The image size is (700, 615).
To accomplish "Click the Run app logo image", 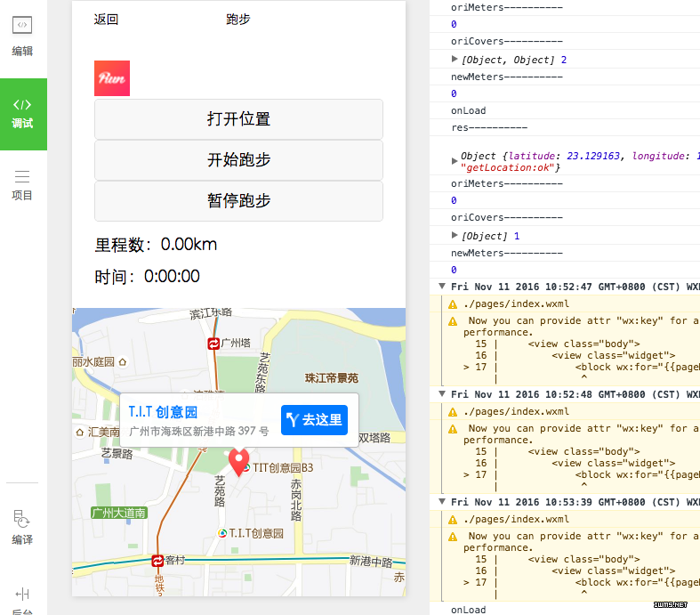I will coord(112,78).
